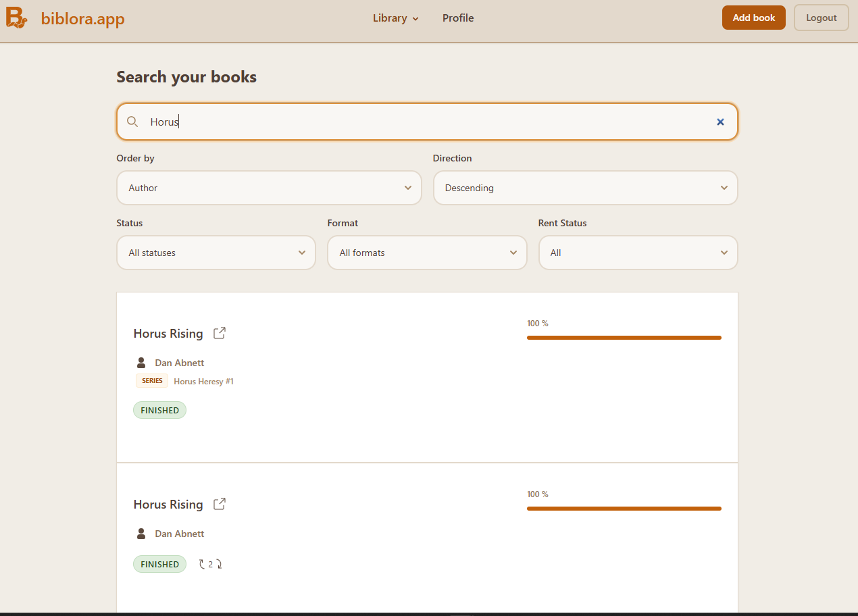Open the Order by Author dropdown
Screen dimensions: 858x616
pos(269,188)
